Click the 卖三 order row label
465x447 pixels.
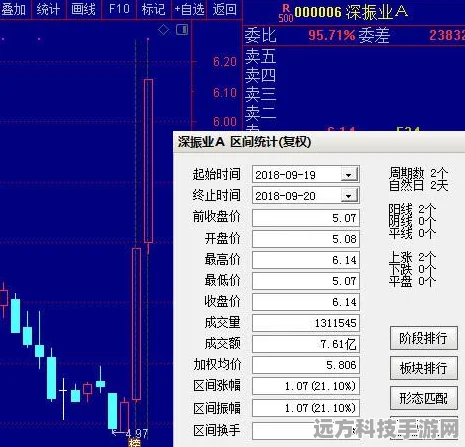pyautogui.click(x=260, y=94)
